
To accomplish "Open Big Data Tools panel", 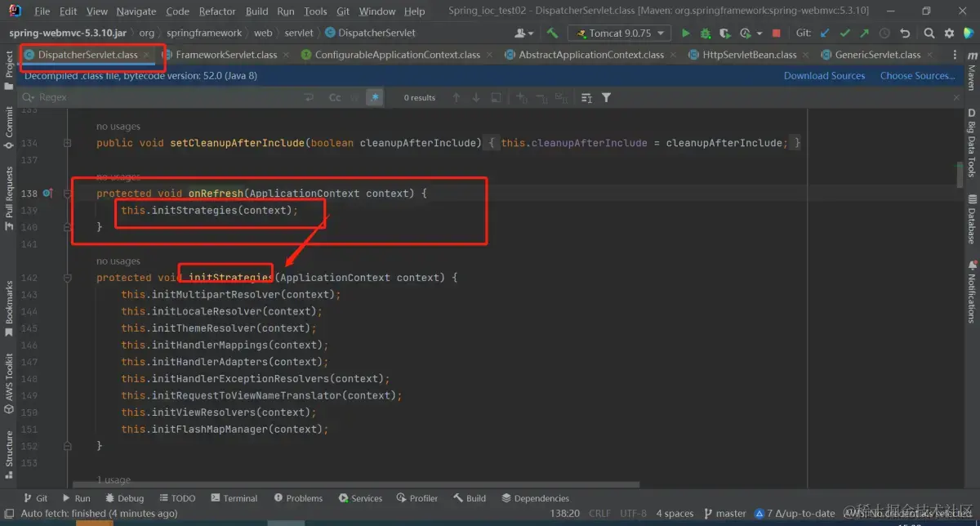I will tap(972, 143).
